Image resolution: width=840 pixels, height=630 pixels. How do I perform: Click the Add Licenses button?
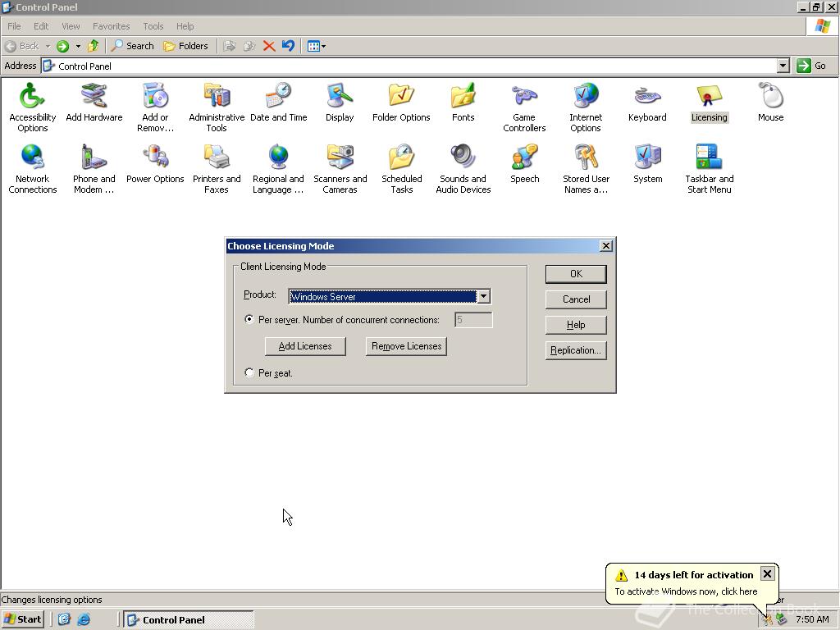(305, 346)
